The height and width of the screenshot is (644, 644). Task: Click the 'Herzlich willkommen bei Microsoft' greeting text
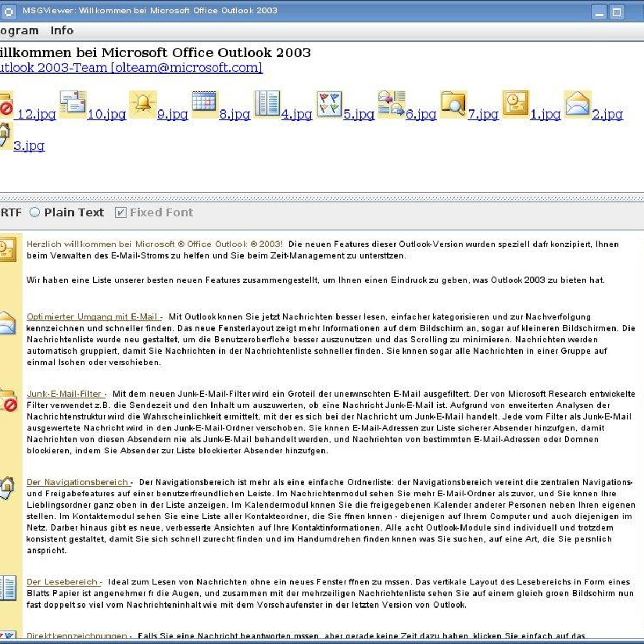155,244
